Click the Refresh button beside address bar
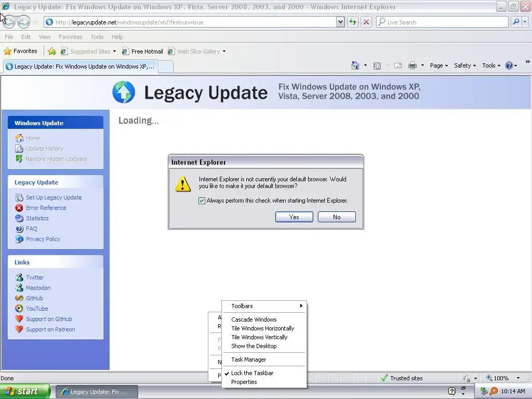This screenshot has height=399, width=532. 353,22
